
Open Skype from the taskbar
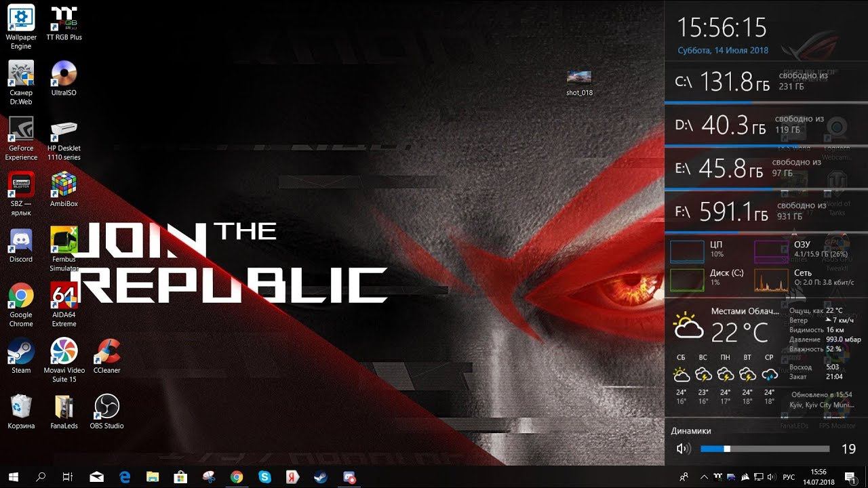pos(264,476)
